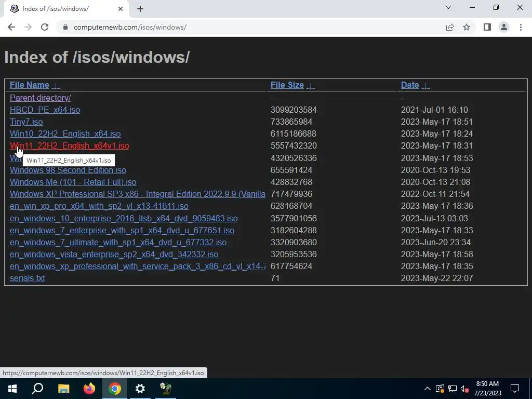
Task: Open the security alert tray icon
Action: (440, 389)
